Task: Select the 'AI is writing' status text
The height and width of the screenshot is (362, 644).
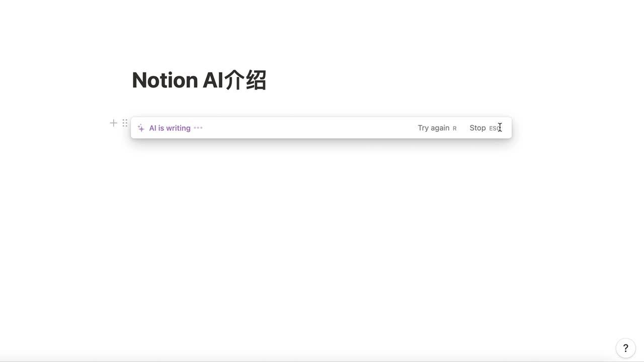Action: [x=170, y=128]
